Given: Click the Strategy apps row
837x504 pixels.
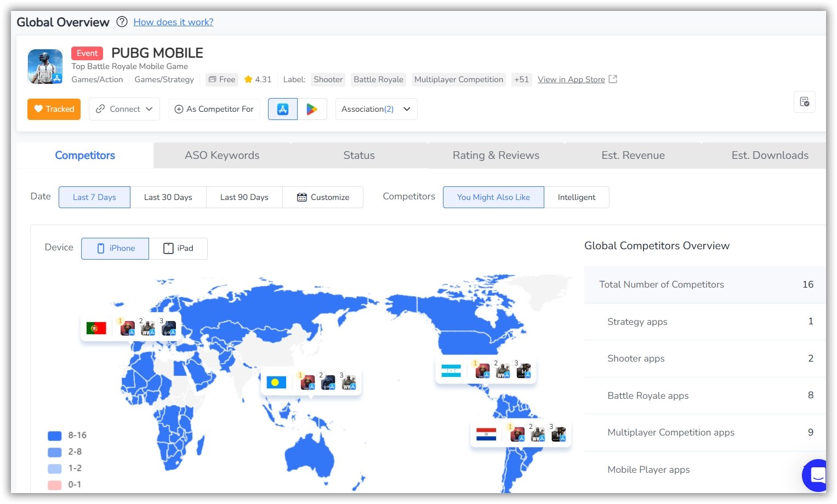Looking at the screenshot, I should [705, 322].
